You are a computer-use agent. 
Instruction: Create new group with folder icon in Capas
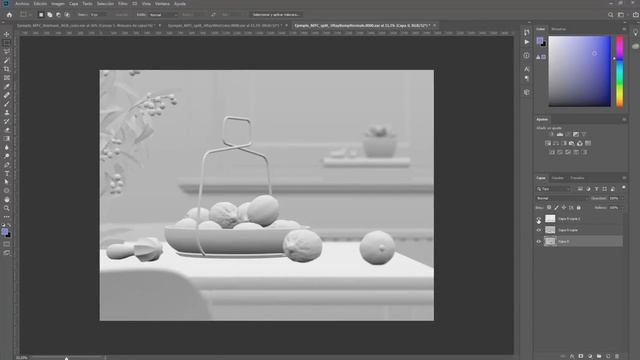(598, 356)
